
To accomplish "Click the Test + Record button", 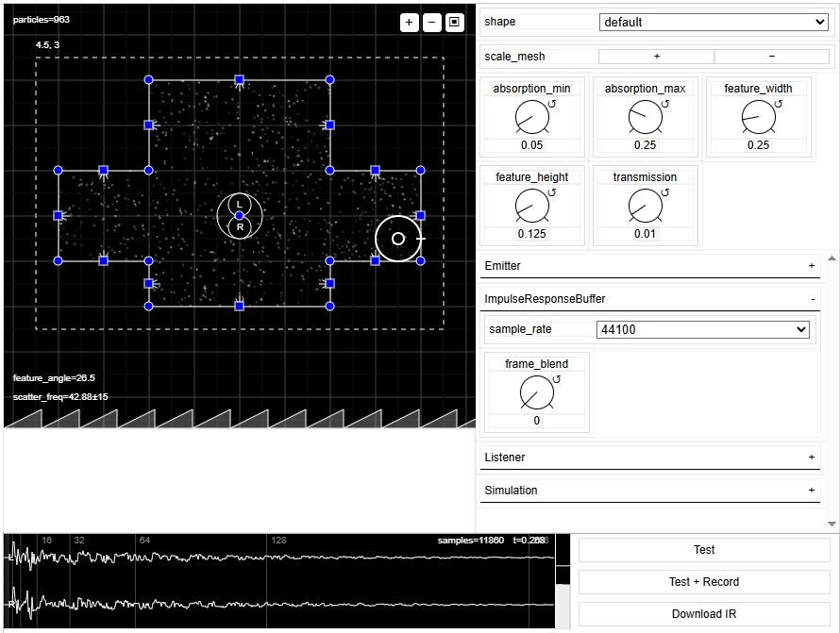I will click(x=703, y=582).
